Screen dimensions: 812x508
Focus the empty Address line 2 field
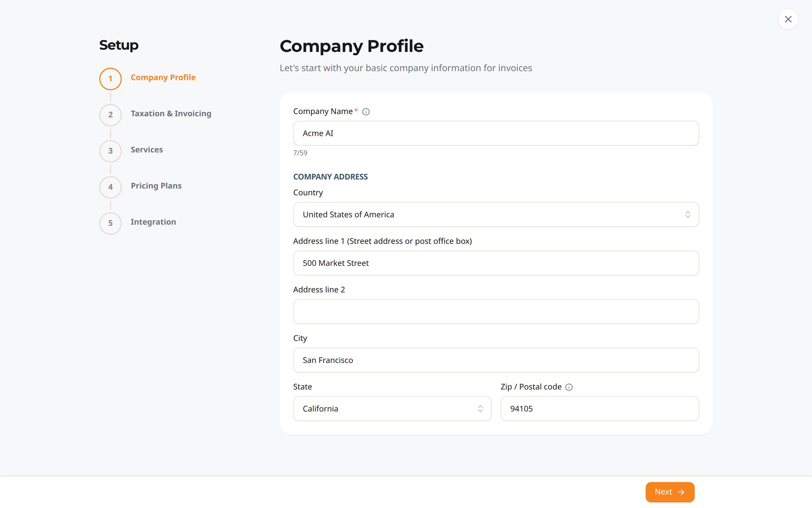click(496, 312)
